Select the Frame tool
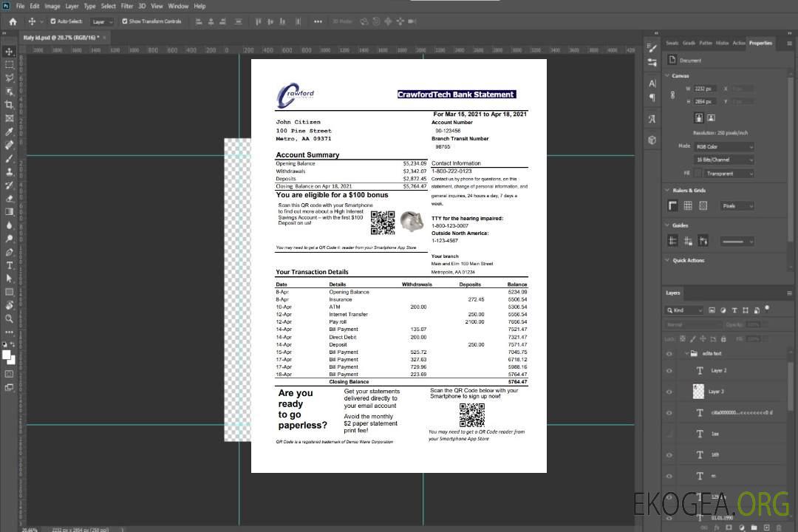Image resolution: width=798 pixels, height=532 pixels. tap(9, 118)
